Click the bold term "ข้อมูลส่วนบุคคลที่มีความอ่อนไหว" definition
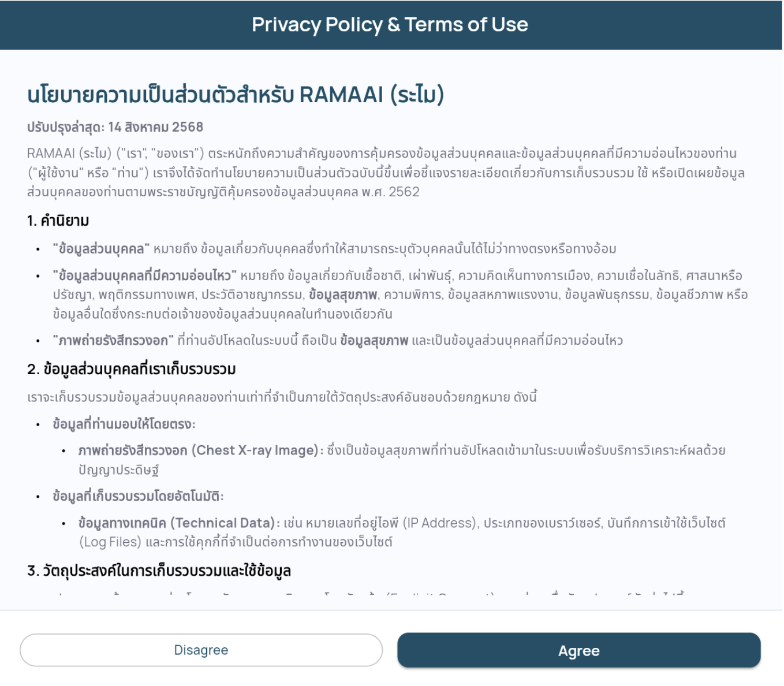Viewport: 784px width, 686px height. click(145, 275)
